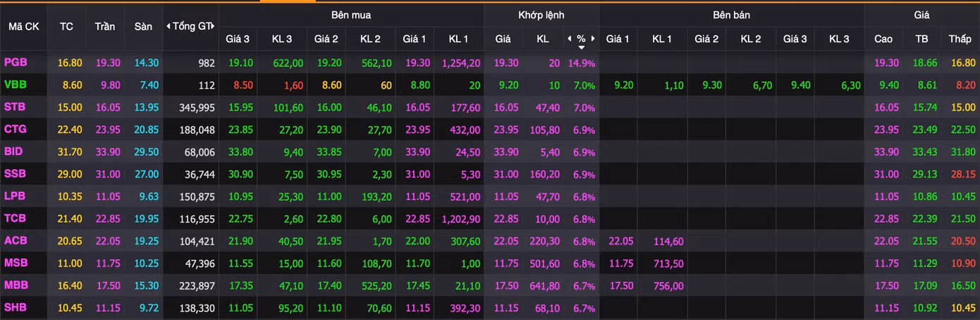The height and width of the screenshot is (320, 980).
Task: Click descending sort triangle under % header
Action: click(x=581, y=47)
